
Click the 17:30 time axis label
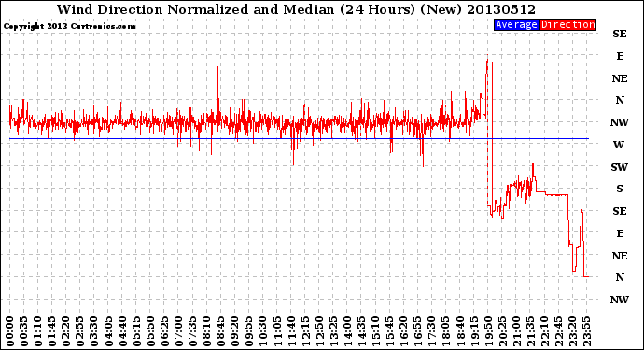(x=432, y=331)
